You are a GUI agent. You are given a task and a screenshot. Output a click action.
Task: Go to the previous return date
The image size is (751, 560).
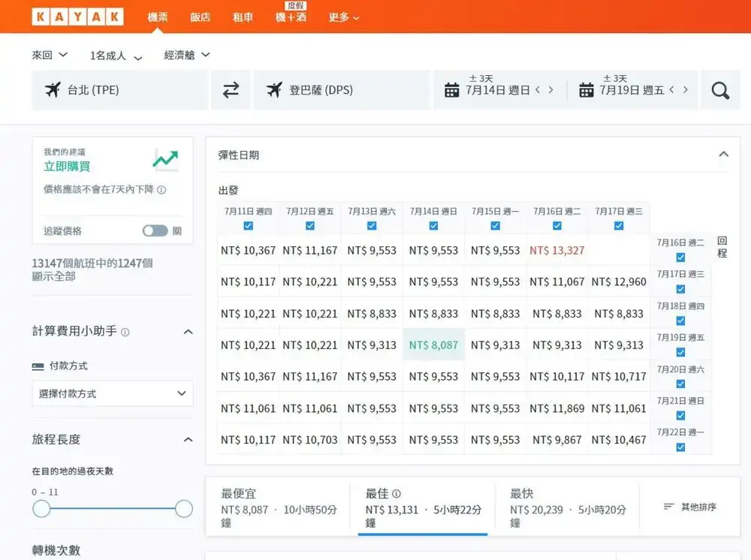coord(671,89)
